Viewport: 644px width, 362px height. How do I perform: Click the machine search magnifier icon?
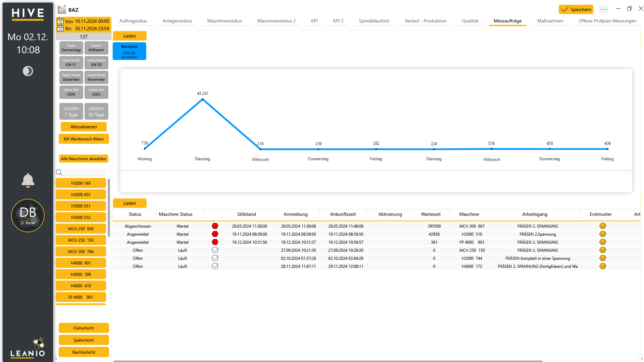pyautogui.click(x=59, y=172)
